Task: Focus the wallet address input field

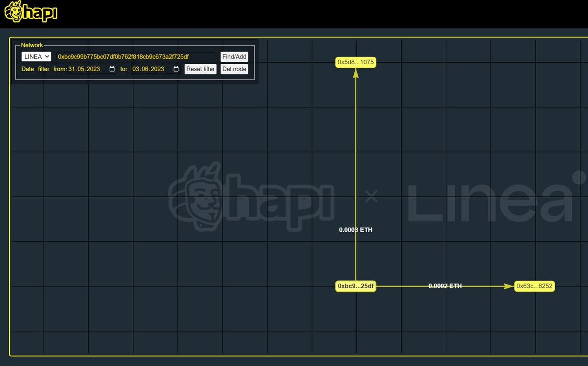Action: pos(136,57)
